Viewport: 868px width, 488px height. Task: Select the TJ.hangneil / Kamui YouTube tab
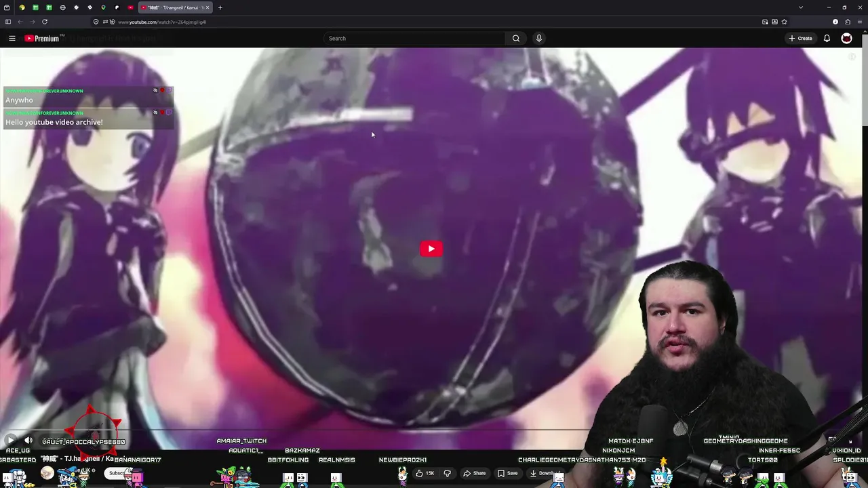(x=175, y=7)
